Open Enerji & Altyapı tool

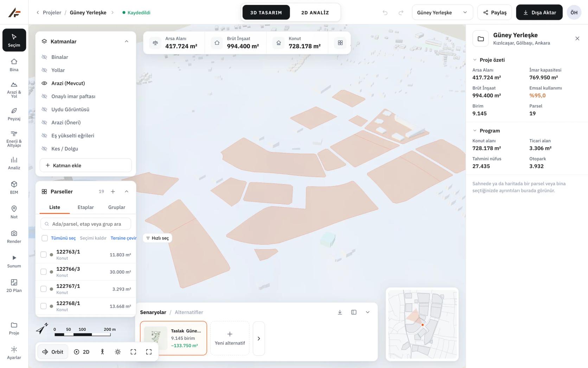14,138
